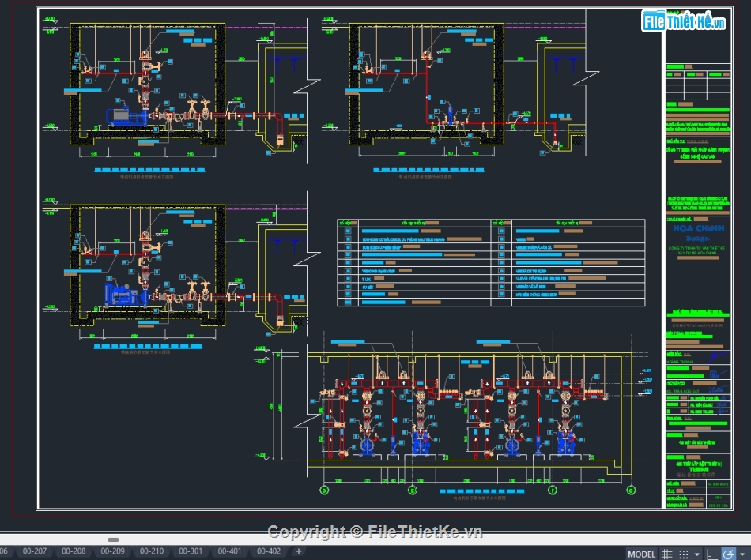Go to layout tab 00-402
751x560 pixels.
pyautogui.click(x=269, y=551)
